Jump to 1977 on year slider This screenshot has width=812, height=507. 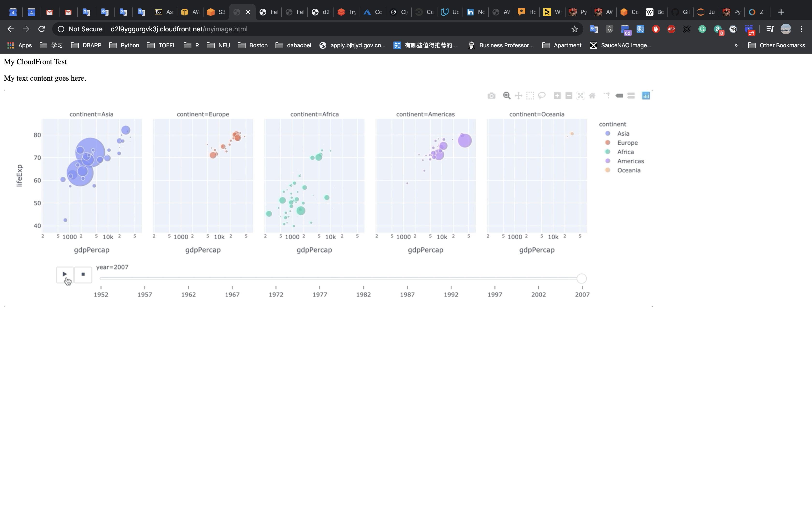click(319, 279)
